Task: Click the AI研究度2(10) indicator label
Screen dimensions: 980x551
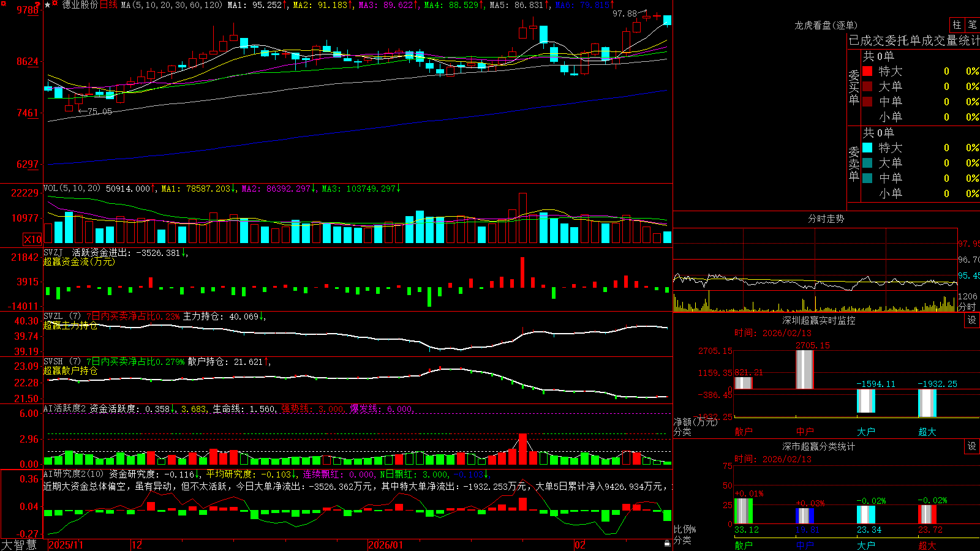Action: (x=73, y=474)
